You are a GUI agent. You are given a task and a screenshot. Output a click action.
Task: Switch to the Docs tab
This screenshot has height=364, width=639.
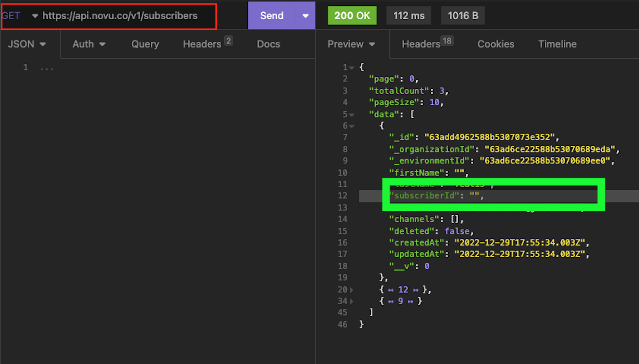pos(269,44)
